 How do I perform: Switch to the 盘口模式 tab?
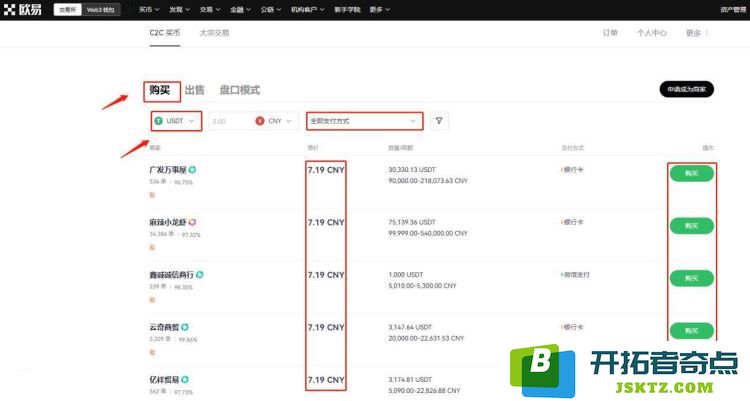coord(240,90)
